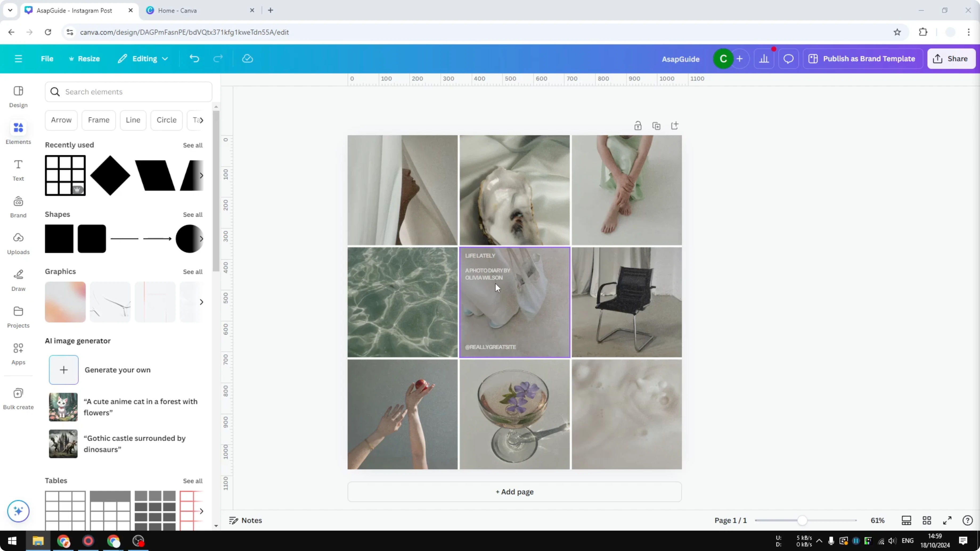Open Bulk create in the sidebar

pyautogui.click(x=18, y=398)
